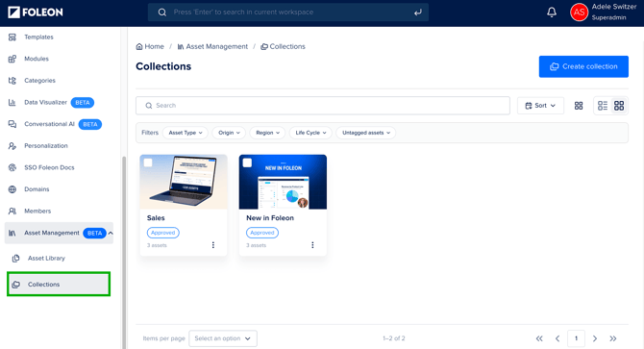Go to the next page
The width and height of the screenshot is (644, 349).
tap(595, 338)
